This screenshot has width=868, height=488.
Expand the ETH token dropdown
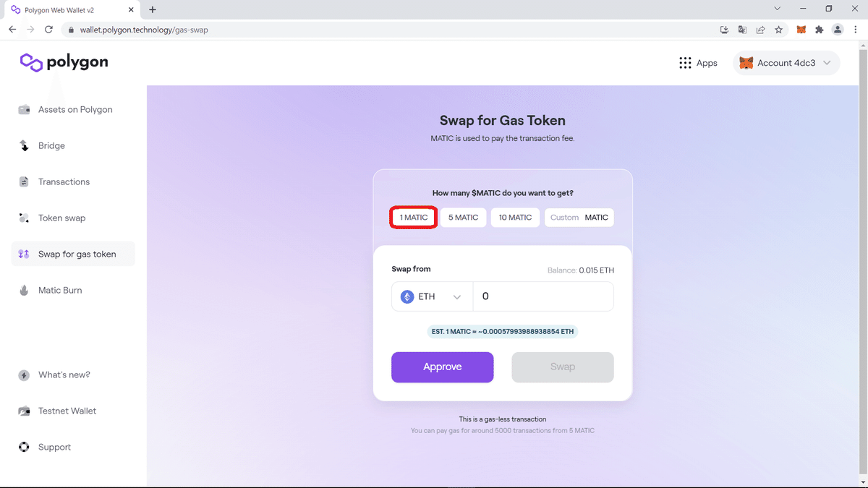click(x=432, y=296)
